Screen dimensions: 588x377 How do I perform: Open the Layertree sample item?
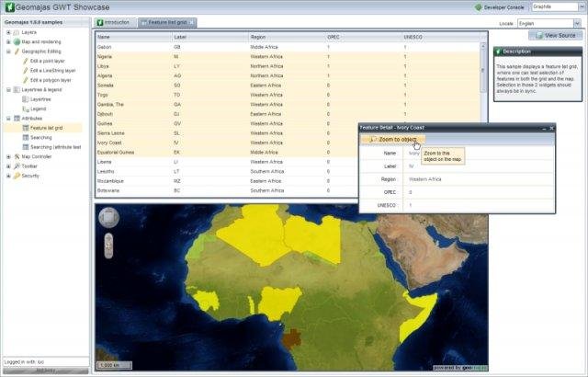(x=40, y=99)
